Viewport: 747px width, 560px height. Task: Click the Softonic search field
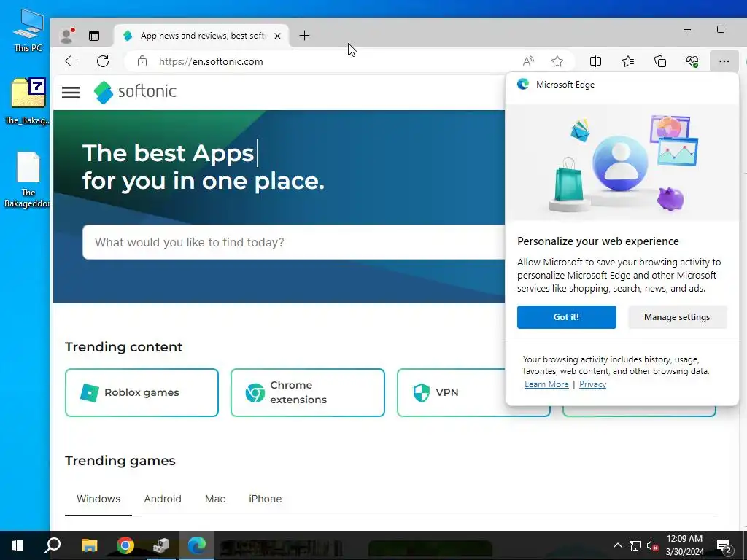click(293, 242)
